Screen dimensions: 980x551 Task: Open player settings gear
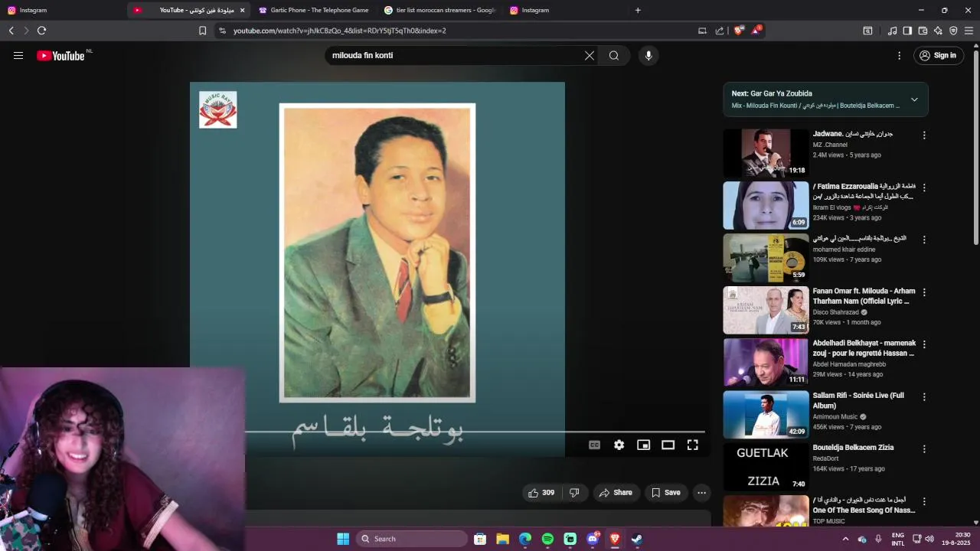click(x=619, y=445)
